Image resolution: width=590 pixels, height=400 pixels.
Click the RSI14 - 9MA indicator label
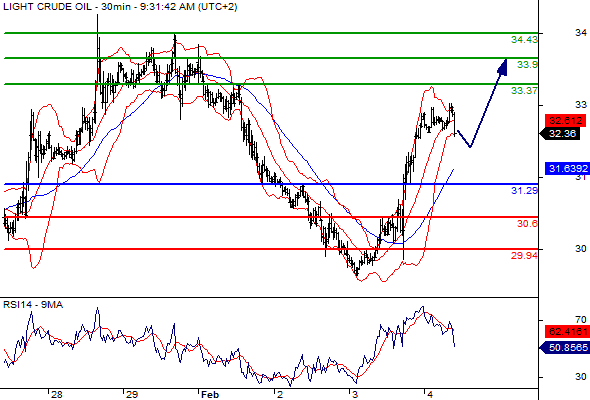[33, 304]
